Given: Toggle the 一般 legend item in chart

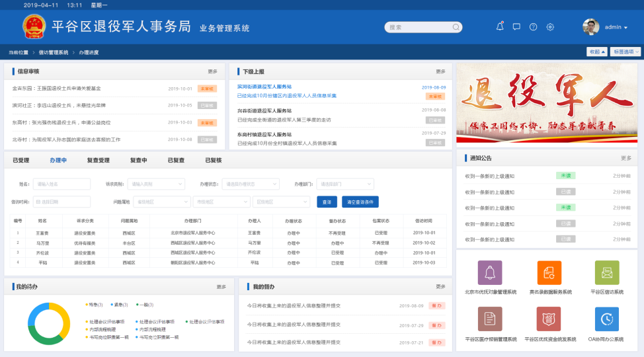Looking at the screenshot, I should pyautogui.click(x=145, y=305).
